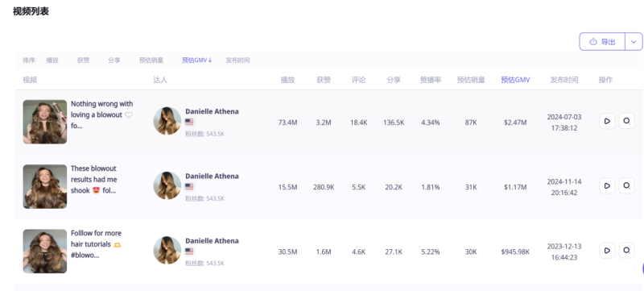Play the 2024-07-03 blowout video

click(x=607, y=121)
